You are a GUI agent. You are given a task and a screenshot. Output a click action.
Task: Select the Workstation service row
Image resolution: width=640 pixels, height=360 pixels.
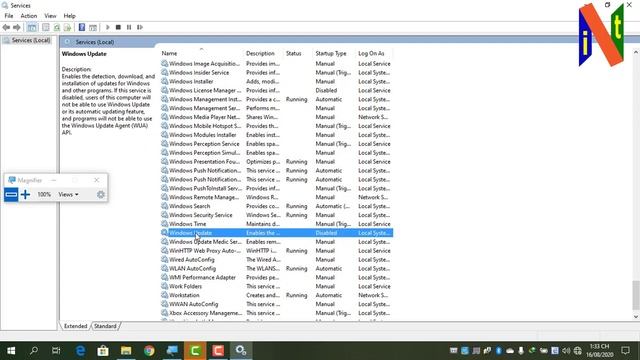click(x=276, y=295)
